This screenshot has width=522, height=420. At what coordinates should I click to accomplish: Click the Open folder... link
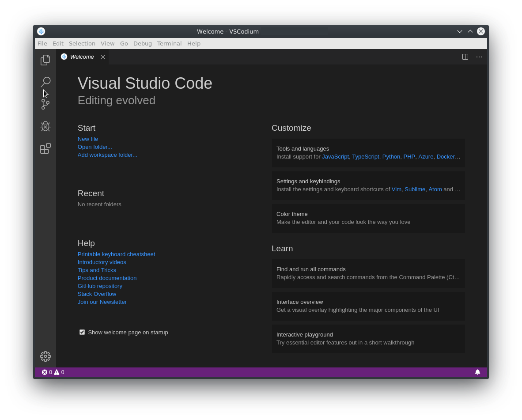click(x=95, y=147)
